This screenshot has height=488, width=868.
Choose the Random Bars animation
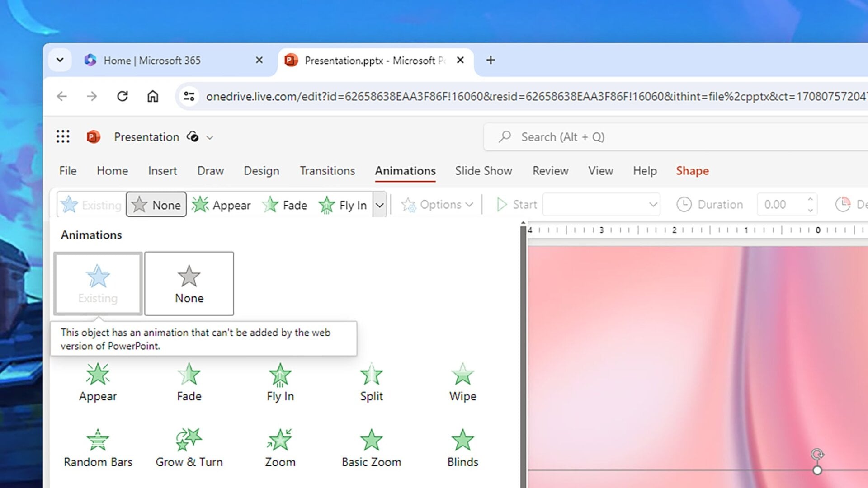pyautogui.click(x=98, y=447)
